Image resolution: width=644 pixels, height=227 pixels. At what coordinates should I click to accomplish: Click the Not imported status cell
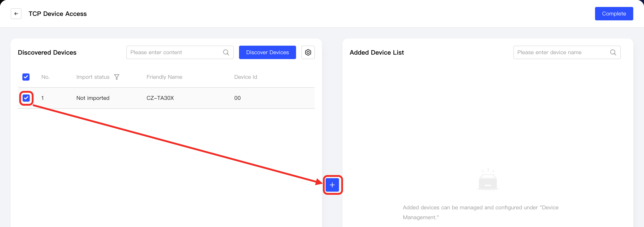pyautogui.click(x=93, y=98)
